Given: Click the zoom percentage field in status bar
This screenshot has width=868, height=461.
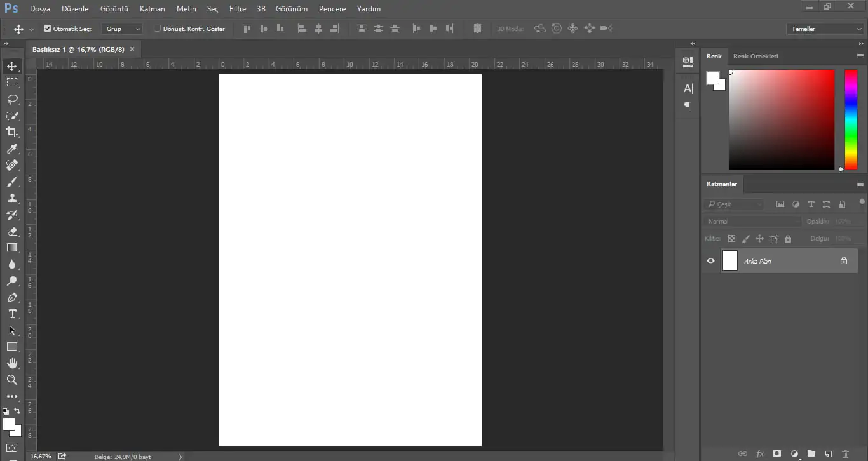Looking at the screenshot, I should tap(41, 456).
